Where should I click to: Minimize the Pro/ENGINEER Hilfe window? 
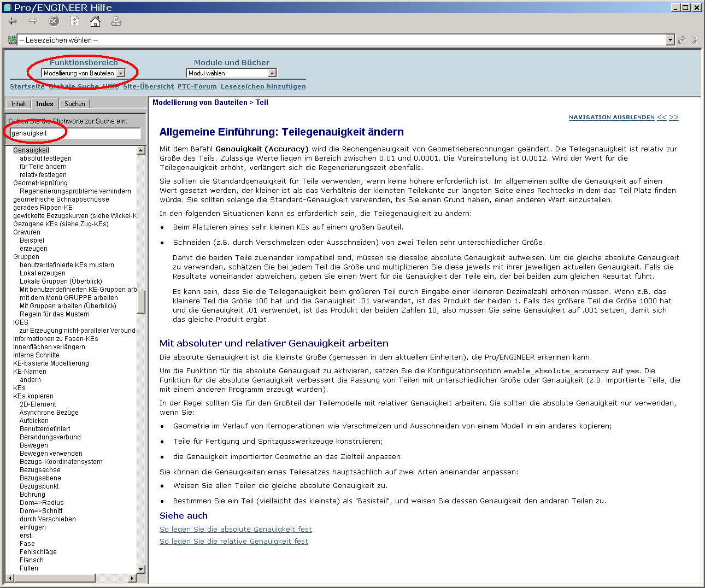pos(676,8)
